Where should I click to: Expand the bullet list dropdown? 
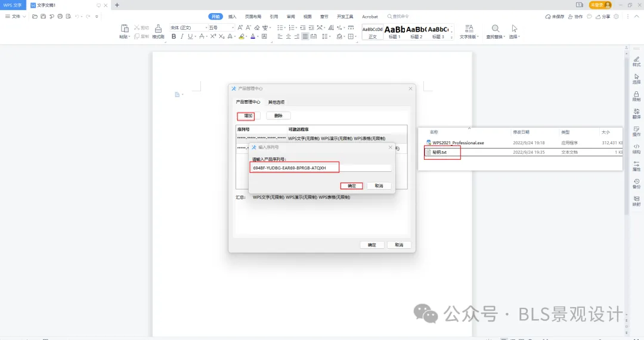click(x=284, y=28)
